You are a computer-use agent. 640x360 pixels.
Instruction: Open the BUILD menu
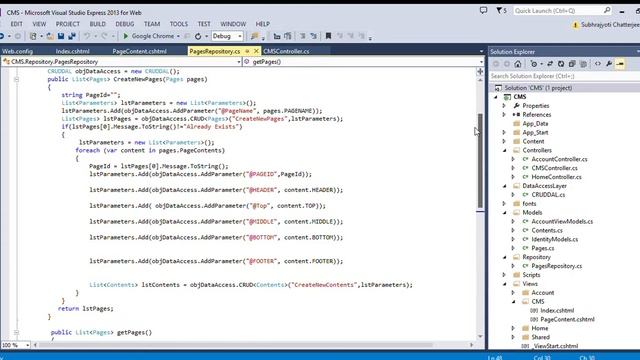98,24
